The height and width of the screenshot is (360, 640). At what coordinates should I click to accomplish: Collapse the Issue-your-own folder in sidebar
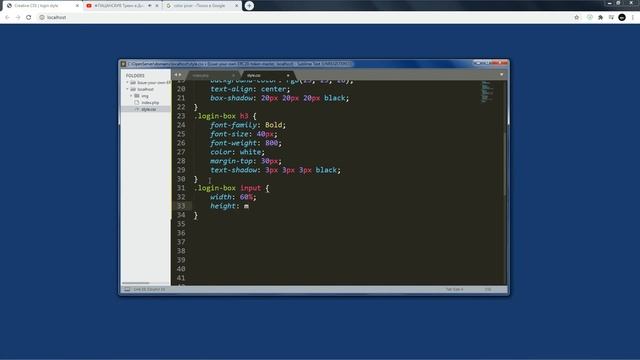pyautogui.click(x=127, y=82)
